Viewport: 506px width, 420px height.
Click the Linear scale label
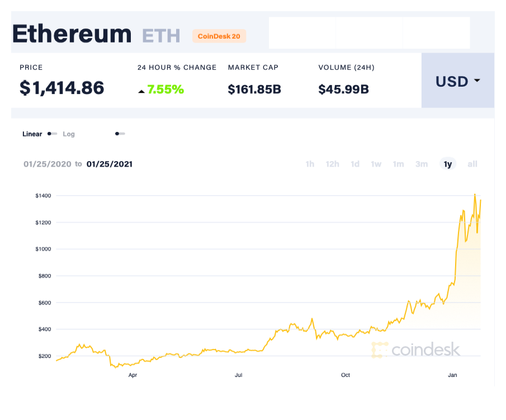pos(32,134)
